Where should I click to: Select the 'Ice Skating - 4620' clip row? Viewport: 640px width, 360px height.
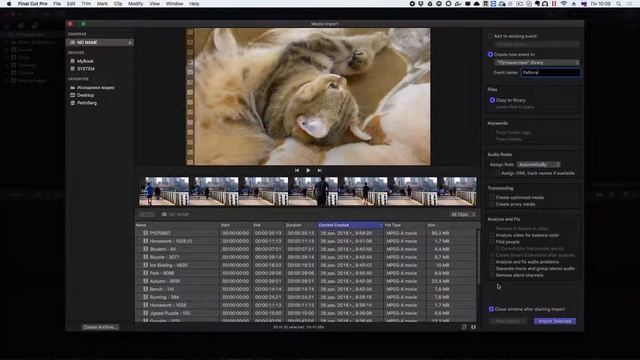click(305, 265)
